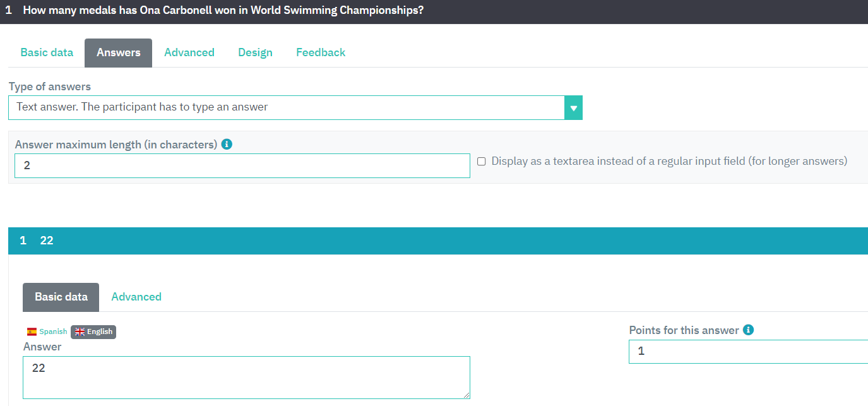868x406 pixels.
Task: Open the Type of answers dropdown arrow
Action: tap(573, 108)
